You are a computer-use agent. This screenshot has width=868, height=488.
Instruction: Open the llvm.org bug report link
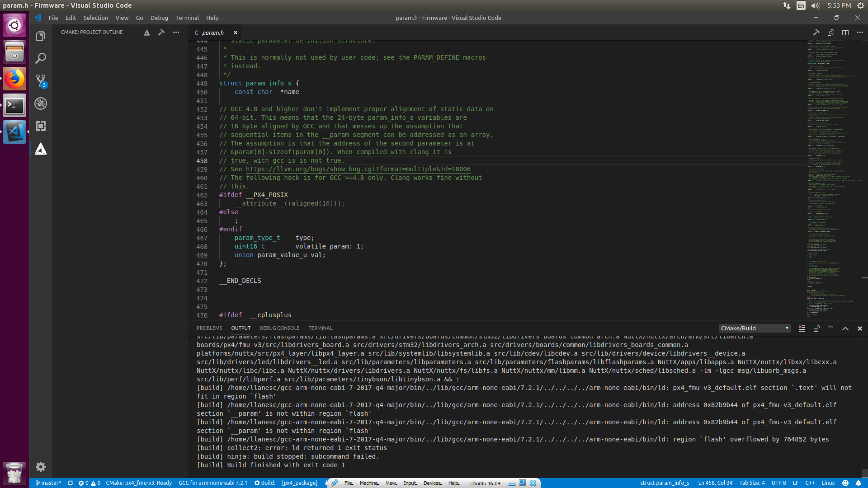[x=359, y=169]
